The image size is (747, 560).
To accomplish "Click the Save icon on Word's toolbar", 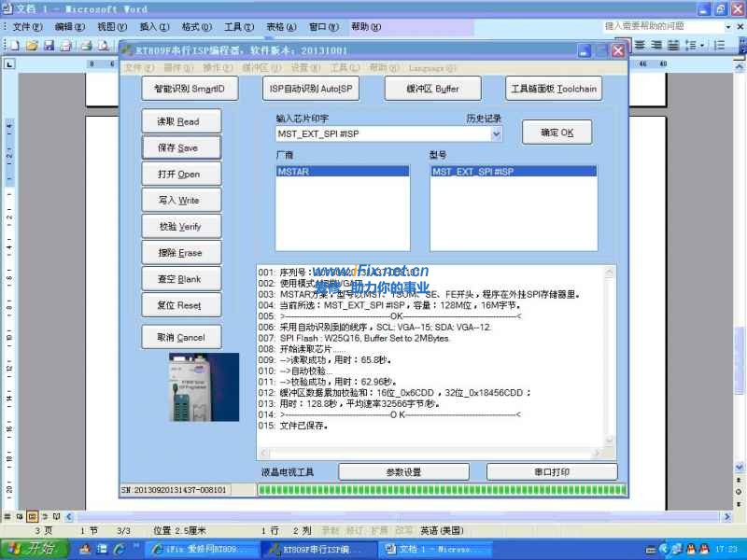I will [49, 44].
